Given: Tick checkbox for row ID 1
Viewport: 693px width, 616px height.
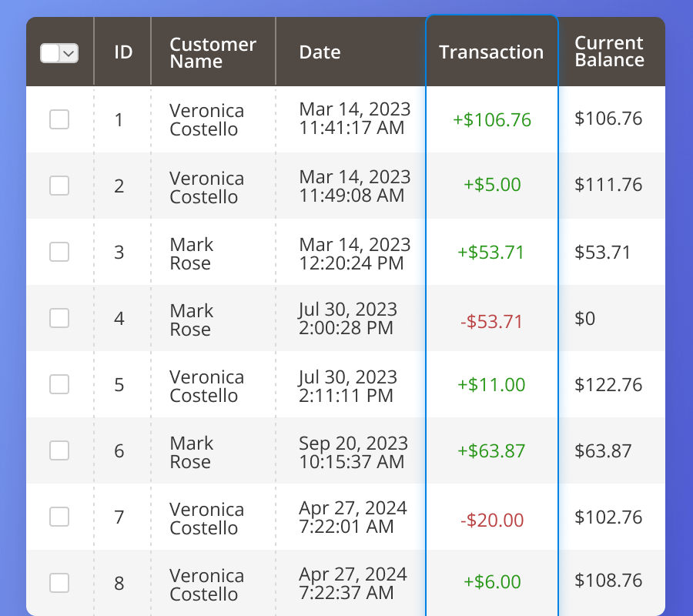Looking at the screenshot, I should [x=59, y=119].
